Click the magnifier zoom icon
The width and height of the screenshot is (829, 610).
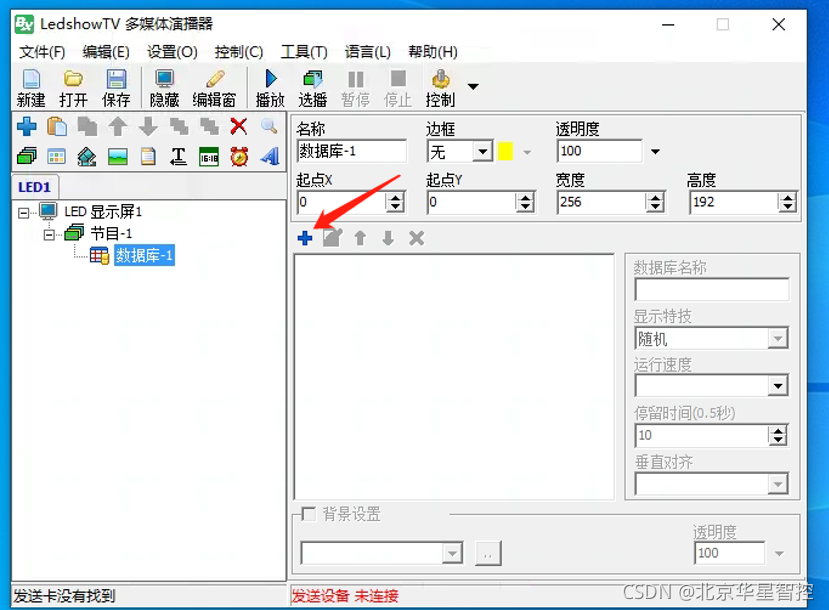(x=267, y=126)
